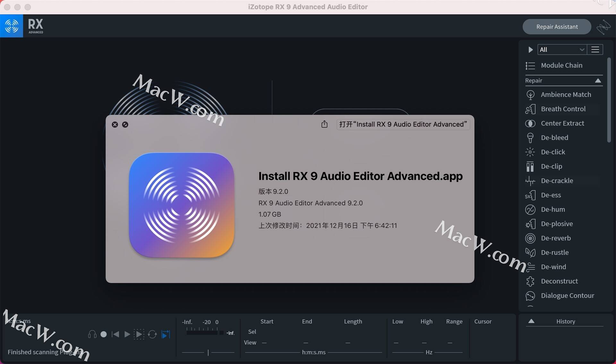The width and height of the screenshot is (616, 364).
Task: Select the RX 9 Advanced menu
Action: [x=36, y=26]
